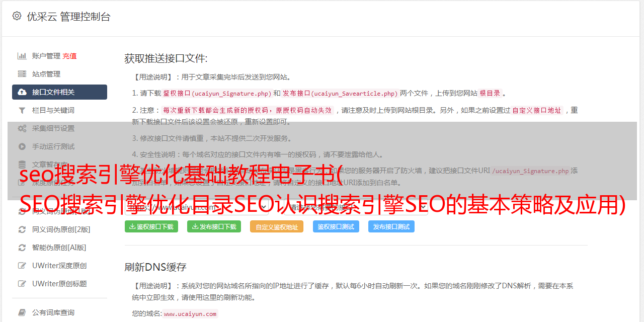Viewport: 644px width, 322px height.
Task: Click the orange 自定义鉴权地址 button
Action: pos(277,226)
